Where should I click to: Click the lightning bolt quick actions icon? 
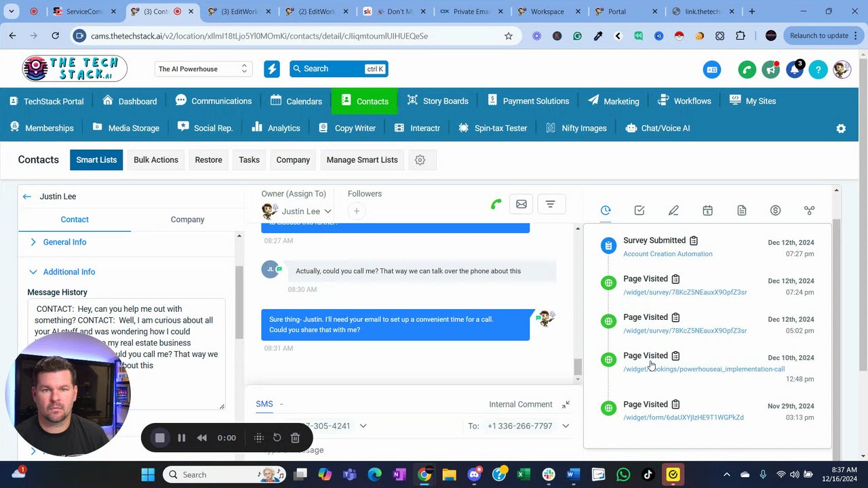click(272, 69)
